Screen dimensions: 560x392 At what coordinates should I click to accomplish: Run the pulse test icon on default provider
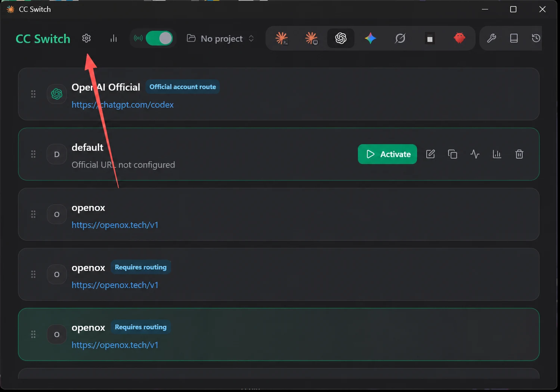tap(475, 154)
